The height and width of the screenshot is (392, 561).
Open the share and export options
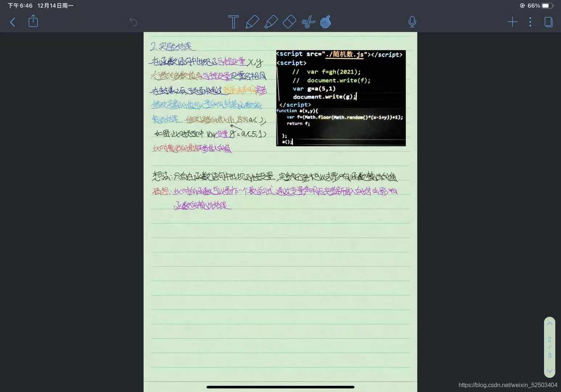(33, 21)
